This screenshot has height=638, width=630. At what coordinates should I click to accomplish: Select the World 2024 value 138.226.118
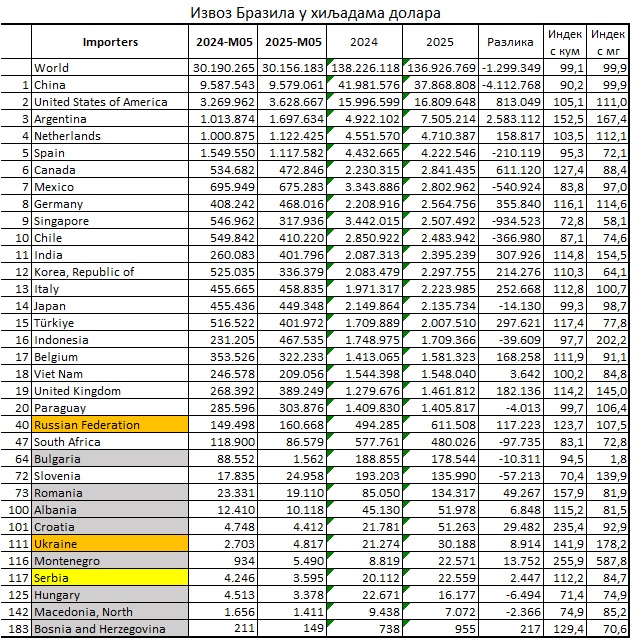pos(365,68)
